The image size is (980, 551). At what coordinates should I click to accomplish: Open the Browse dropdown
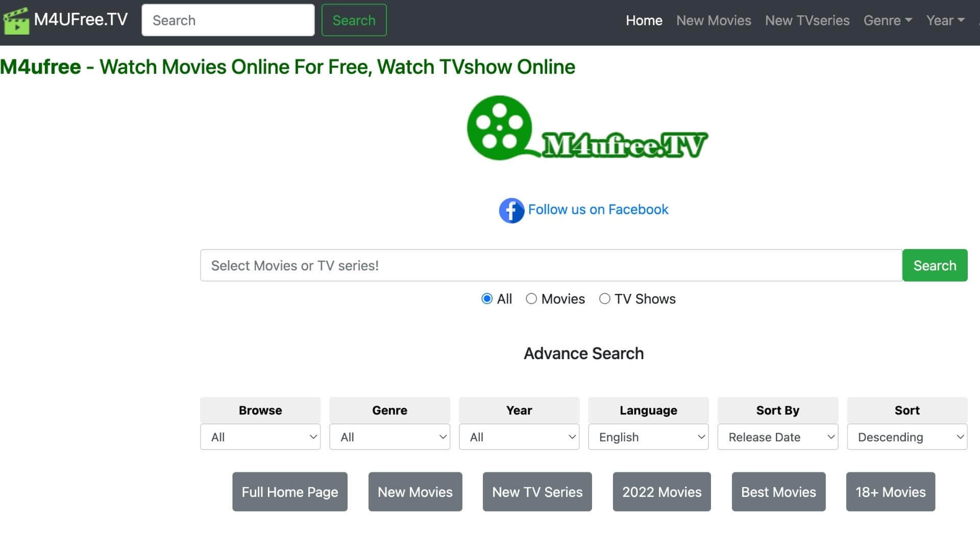coord(260,437)
